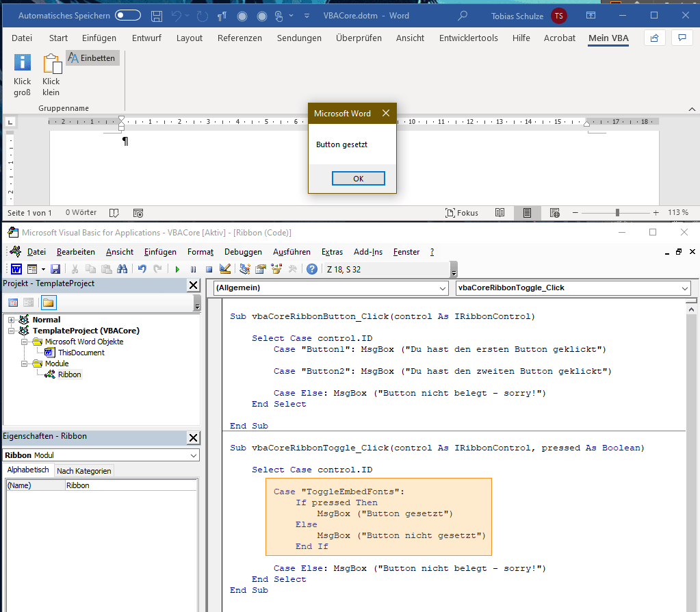700x612 pixels.
Task: Undo in the VBA editor toolbar
Action: click(142, 269)
